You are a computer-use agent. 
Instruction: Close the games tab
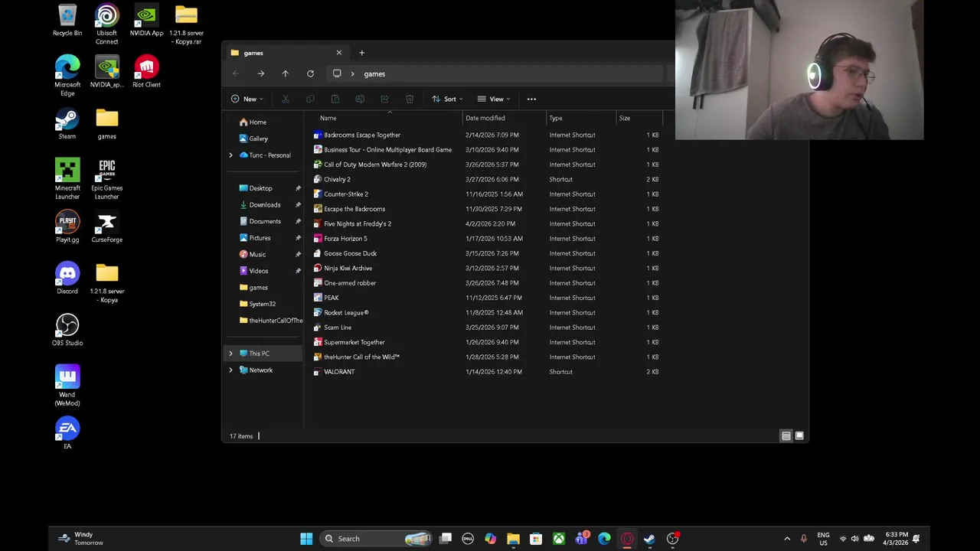[x=338, y=53]
